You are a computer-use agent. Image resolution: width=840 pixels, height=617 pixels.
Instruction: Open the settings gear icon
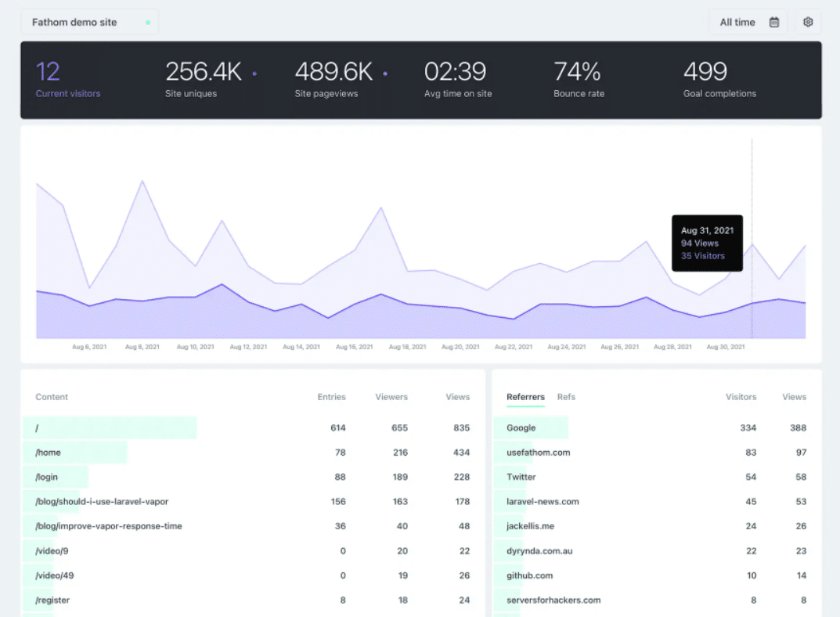click(808, 21)
